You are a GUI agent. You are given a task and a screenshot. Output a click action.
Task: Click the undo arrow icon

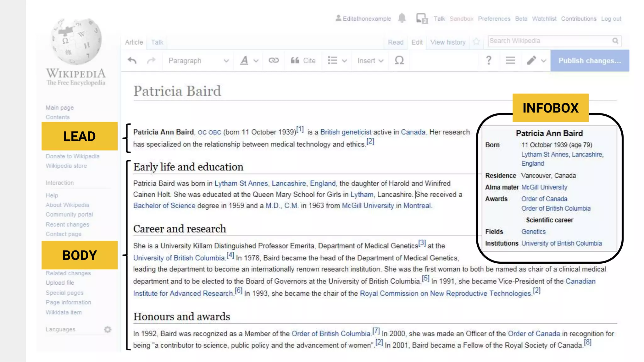point(132,60)
